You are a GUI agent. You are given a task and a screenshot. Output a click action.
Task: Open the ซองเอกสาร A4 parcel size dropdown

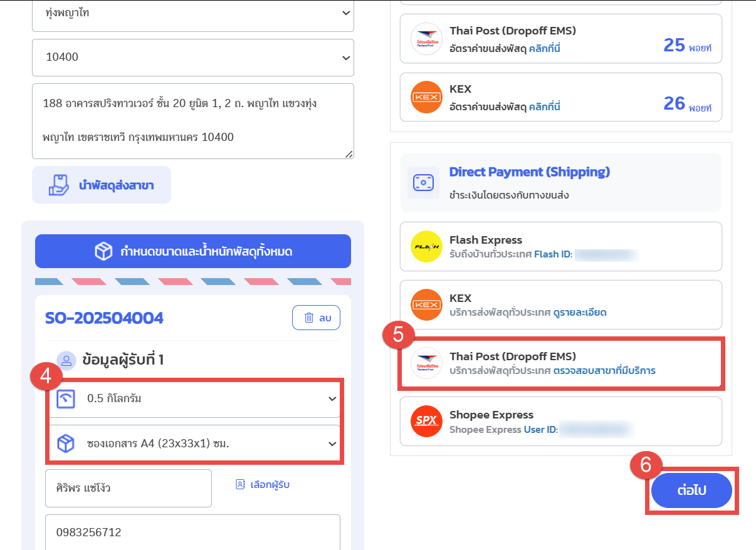pyautogui.click(x=195, y=444)
